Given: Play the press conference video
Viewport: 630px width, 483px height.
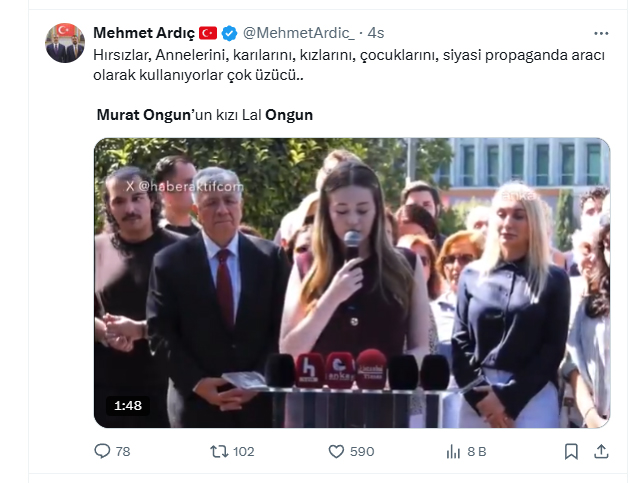Looking at the screenshot, I should pos(352,283).
